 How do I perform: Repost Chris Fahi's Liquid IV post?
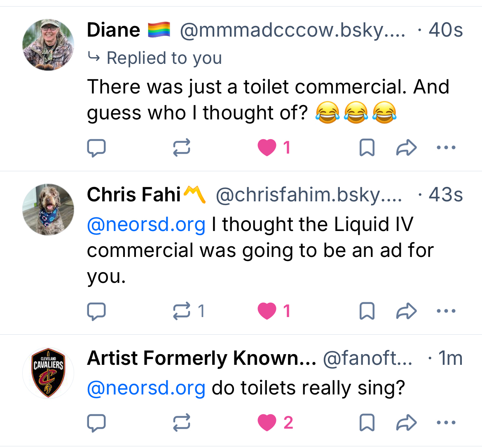181,311
